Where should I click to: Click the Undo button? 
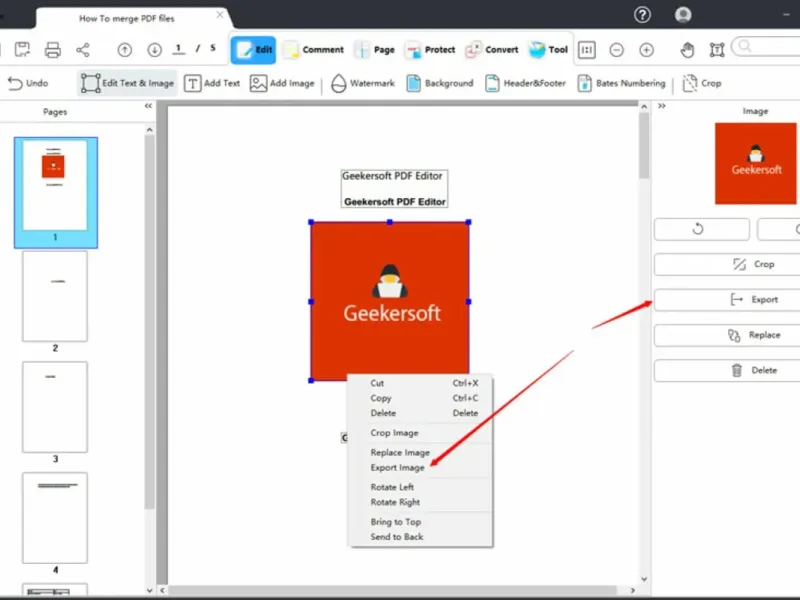pyautogui.click(x=28, y=83)
